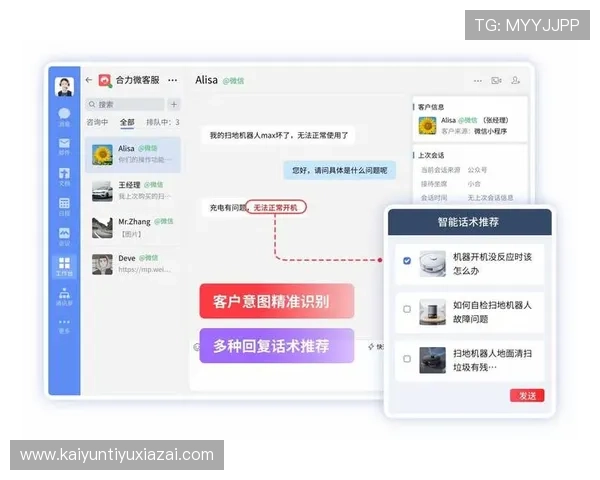Check the 如何自检扫地机器人故障问题 checkbox
This screenshot has width=600, height=480.
[407, 309]
